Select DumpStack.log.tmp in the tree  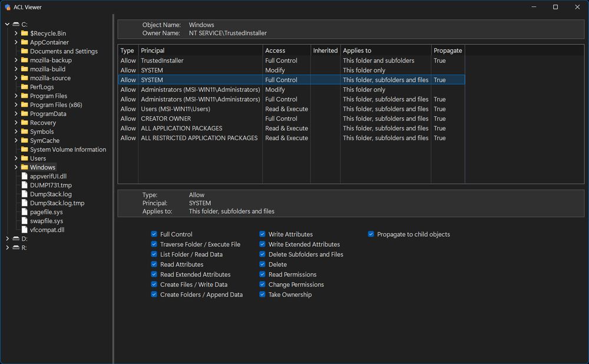(x=57, y=203)
